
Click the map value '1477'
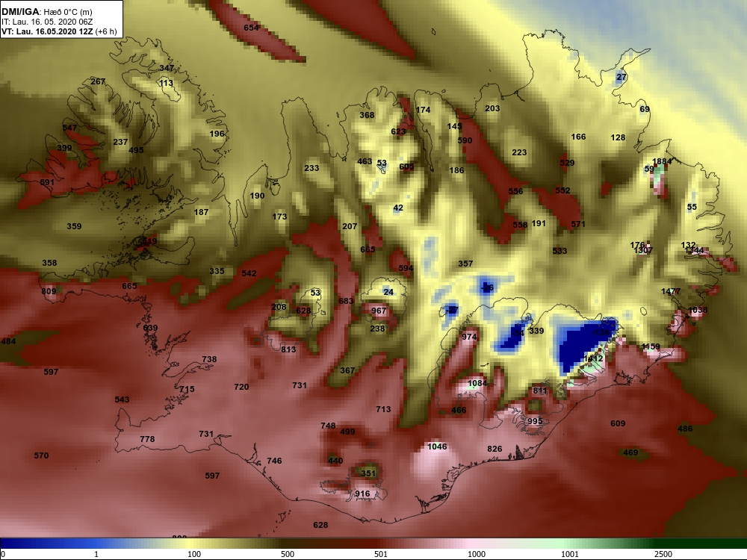671,291
